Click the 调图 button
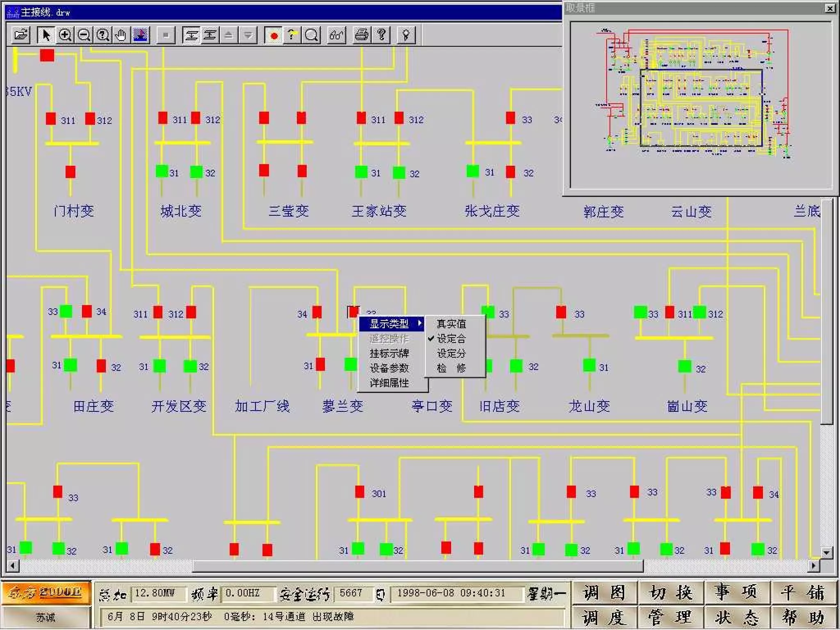This screenshot has height=630, width=840. pos(605,593)
